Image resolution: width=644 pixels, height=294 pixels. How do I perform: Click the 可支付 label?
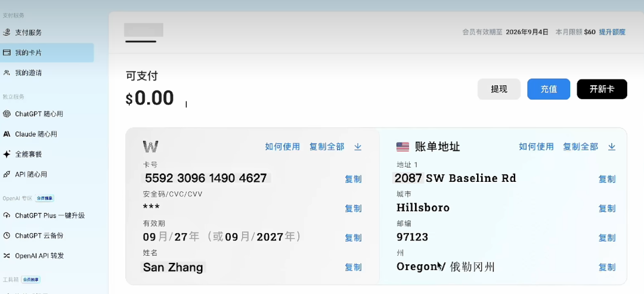tap(142, 76)
